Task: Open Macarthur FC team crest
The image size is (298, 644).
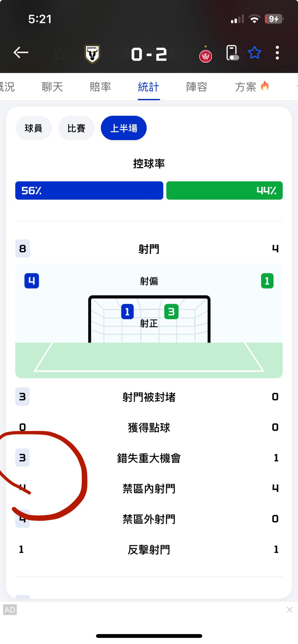Action: [92, 54]
